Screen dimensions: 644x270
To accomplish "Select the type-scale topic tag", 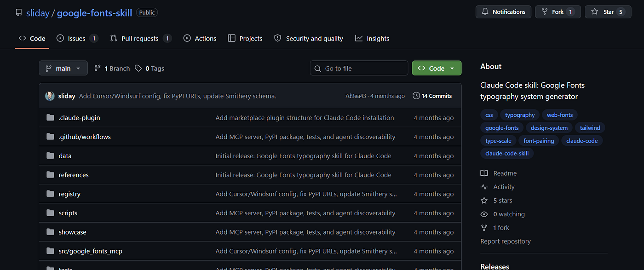I will tap(498, 141).
